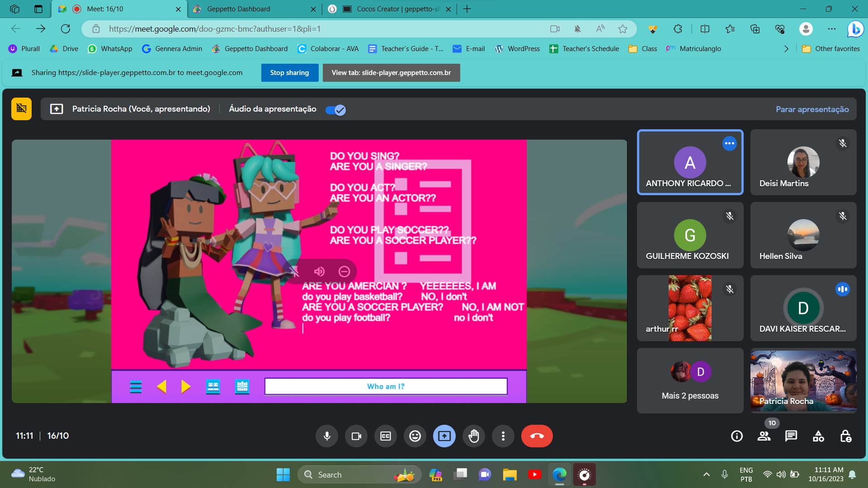Go to previous slide yellow arrow
This screenshot has width=868, height=488.
pos(161,387)
